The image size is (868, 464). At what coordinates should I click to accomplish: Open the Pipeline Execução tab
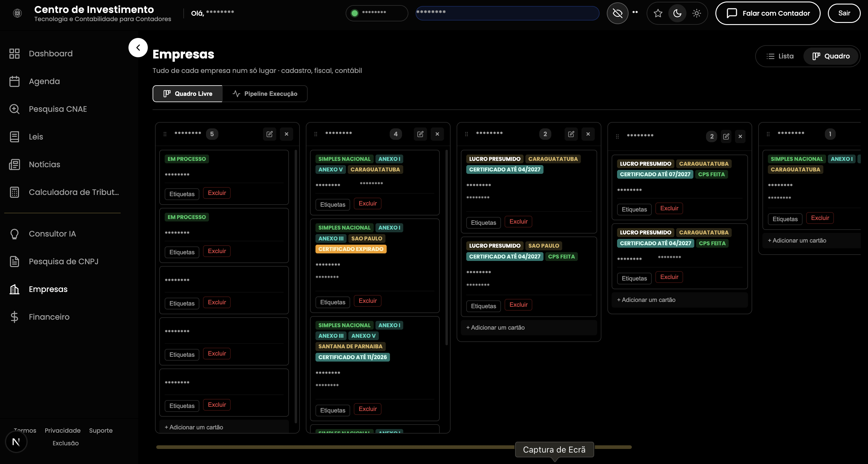point(265,94)
